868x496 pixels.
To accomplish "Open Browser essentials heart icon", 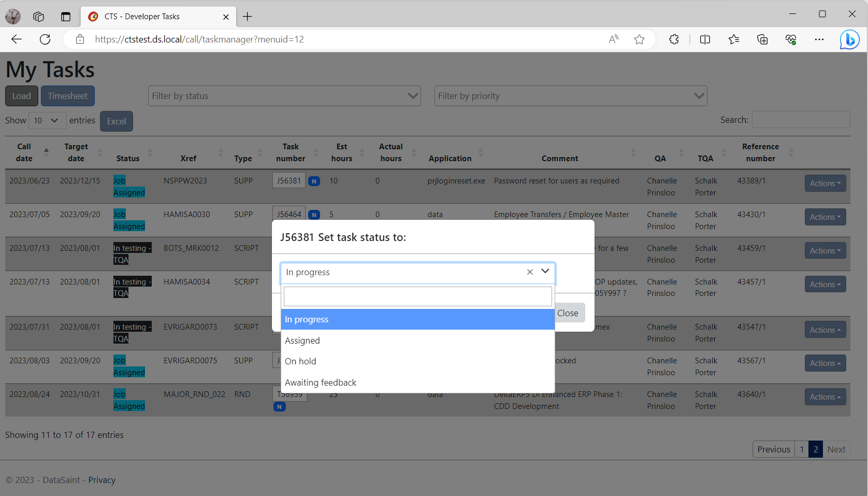I will point(791,39).
